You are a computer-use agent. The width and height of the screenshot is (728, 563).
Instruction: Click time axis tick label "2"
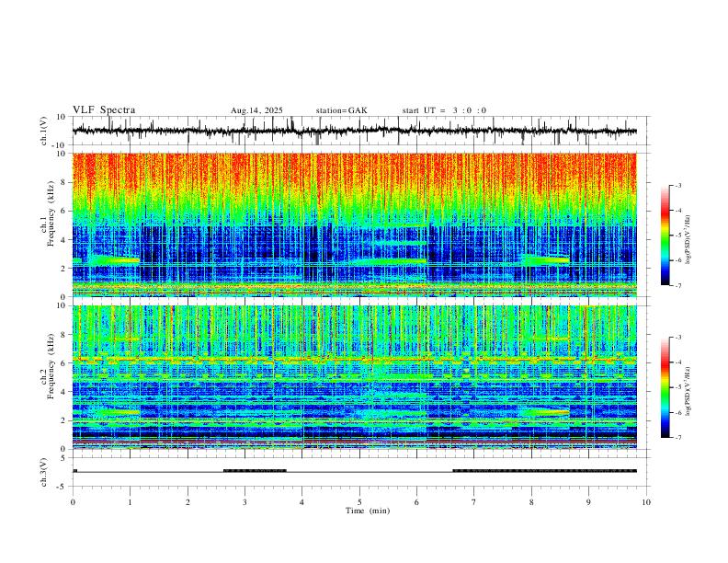[x=188, y=502]
